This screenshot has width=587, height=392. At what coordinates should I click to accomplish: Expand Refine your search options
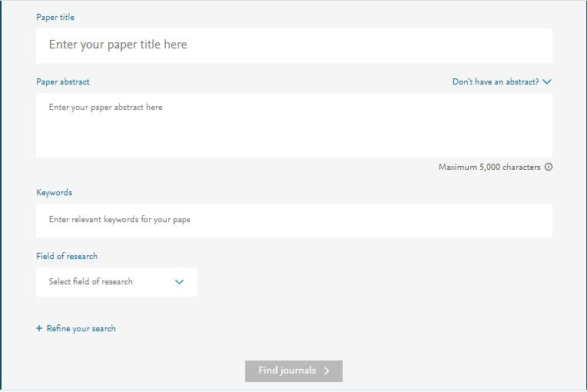click(76, 328)
